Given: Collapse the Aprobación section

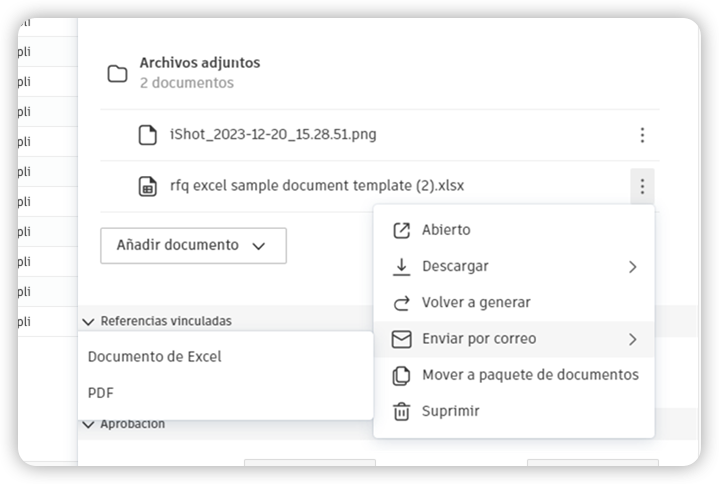Looking at the screenshot, I should click(88, 424).
